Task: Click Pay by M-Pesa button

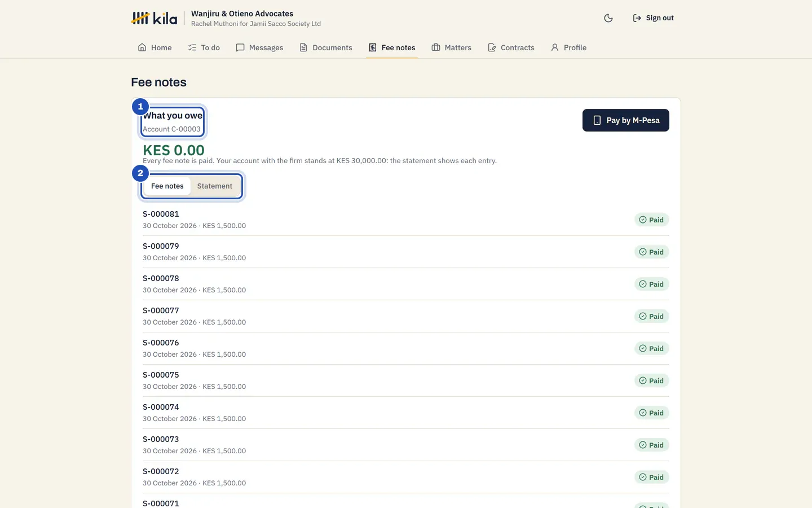Action: click(x=626, y=120)
